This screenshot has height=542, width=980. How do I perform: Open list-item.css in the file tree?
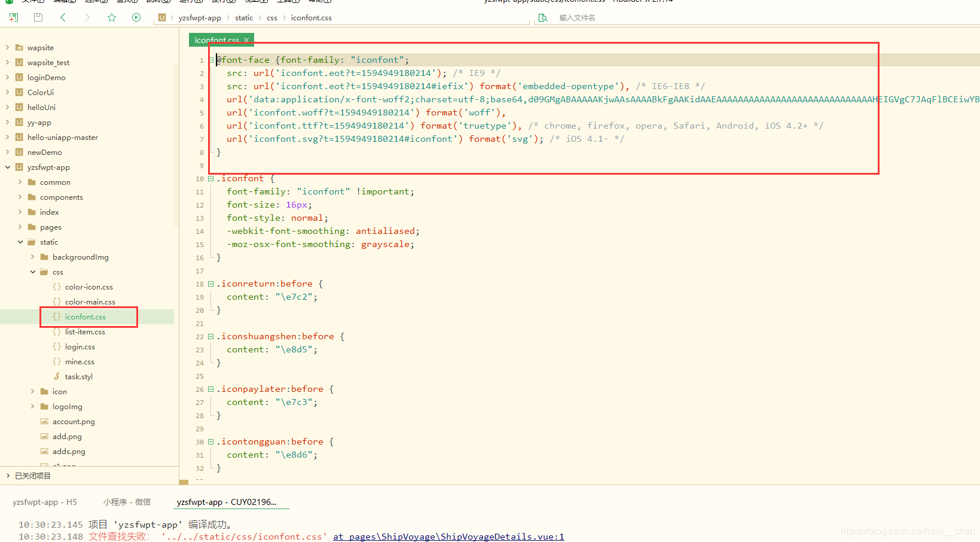(x=85, y=331)
